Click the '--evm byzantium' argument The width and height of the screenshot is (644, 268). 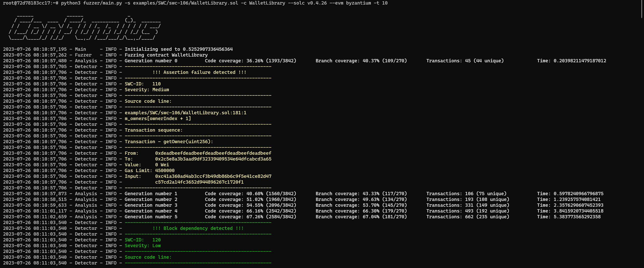pyautogui.click(x=350, y=3)
